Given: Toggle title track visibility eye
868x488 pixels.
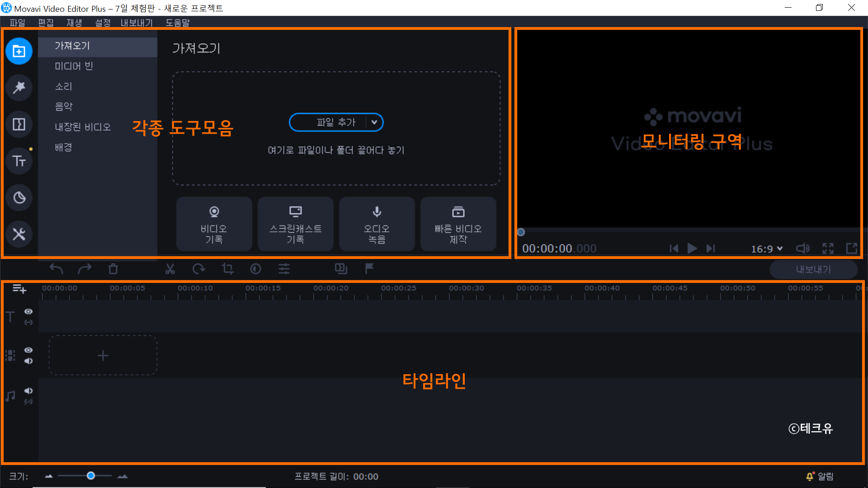Looking at the screenshot, I should coord(28,312).
